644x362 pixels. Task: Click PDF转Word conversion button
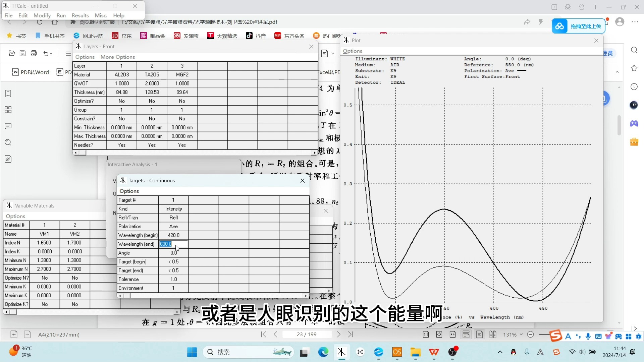tap(31, 72)
